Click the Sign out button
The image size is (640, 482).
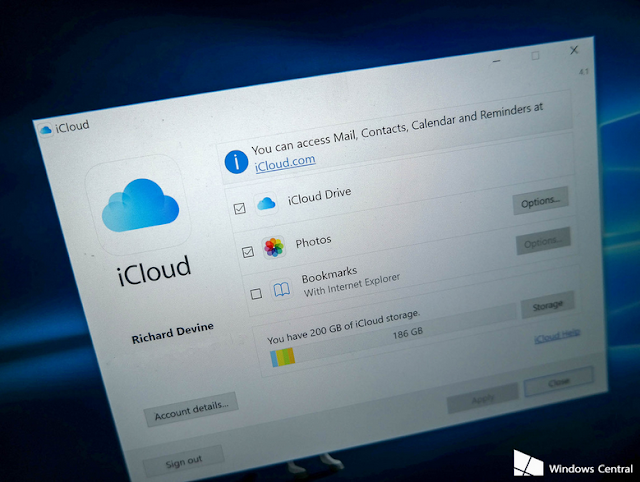pyautogui.click(x=183, y=461)
